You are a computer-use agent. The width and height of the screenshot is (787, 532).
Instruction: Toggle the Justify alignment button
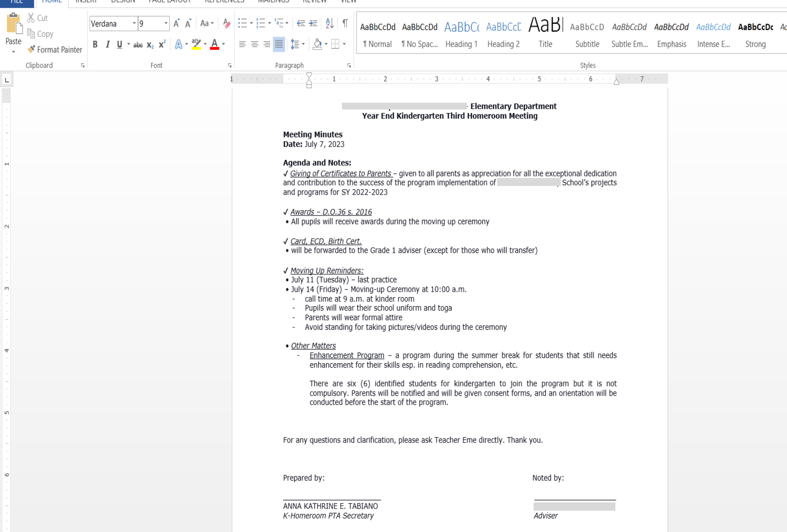(x=279, y=44)
